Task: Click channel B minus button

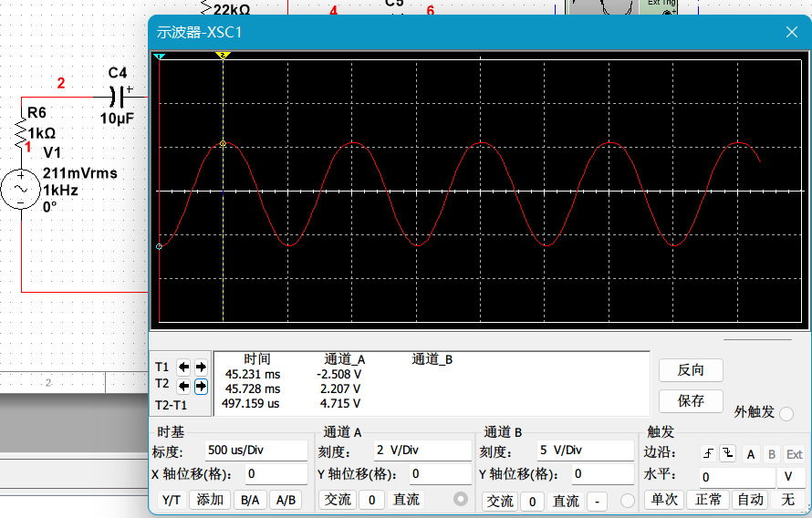Action: tap(597, 501)
